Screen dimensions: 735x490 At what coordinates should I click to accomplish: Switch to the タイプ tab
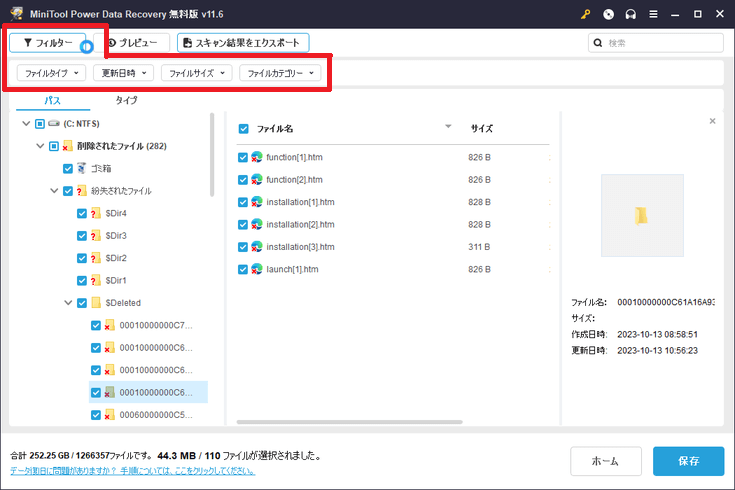point(127,100)
